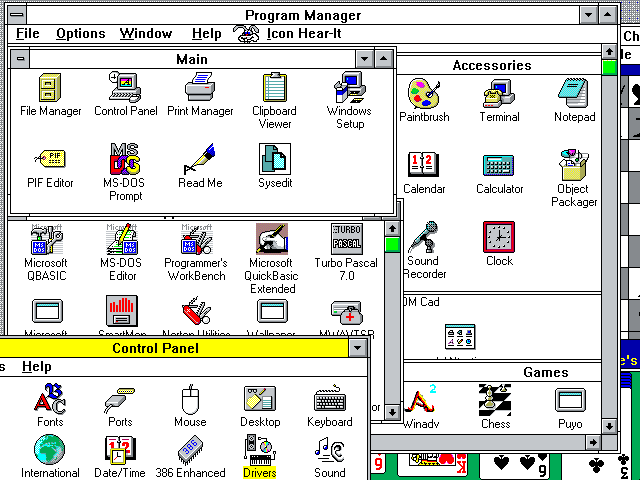Screen dimensions: 640x480
Task: Open the Options menu
Action: (x=81, y=33)
